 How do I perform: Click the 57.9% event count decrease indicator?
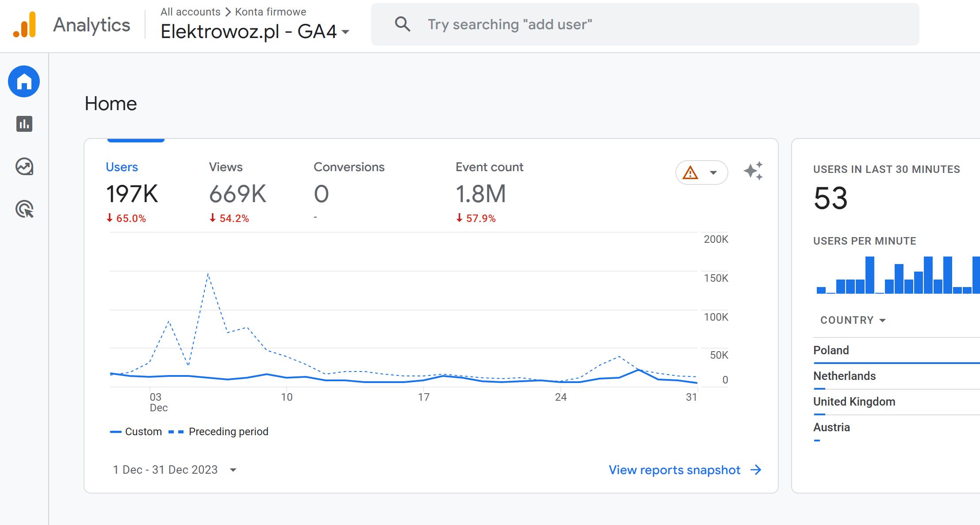[x=476, y=218]
